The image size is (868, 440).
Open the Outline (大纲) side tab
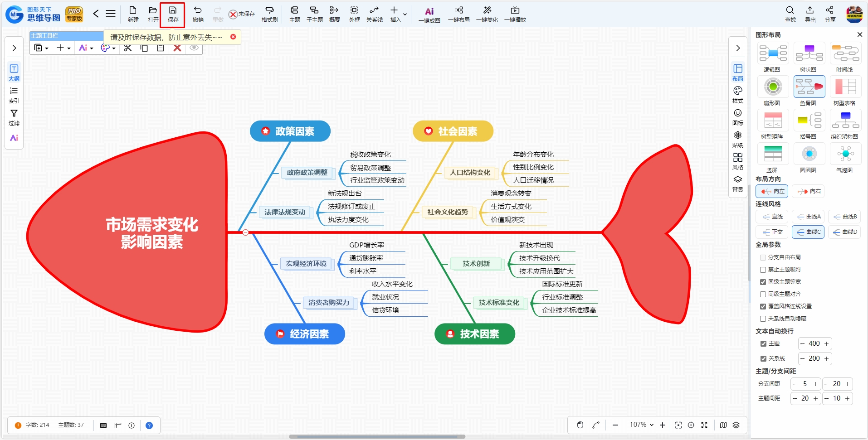[14, 73]
